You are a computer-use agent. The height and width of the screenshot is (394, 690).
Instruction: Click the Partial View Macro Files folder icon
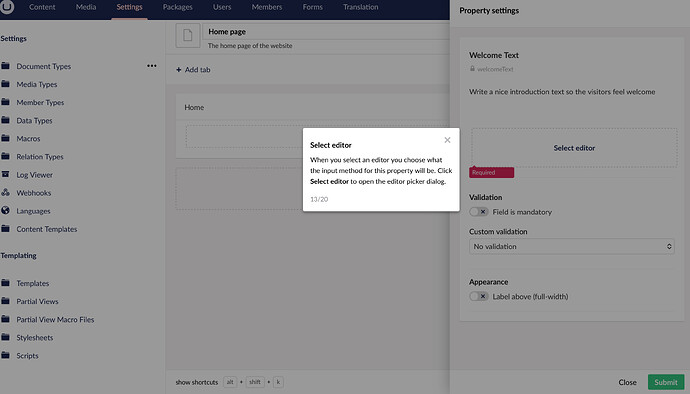pyautogui.click(x=5, y=318)
